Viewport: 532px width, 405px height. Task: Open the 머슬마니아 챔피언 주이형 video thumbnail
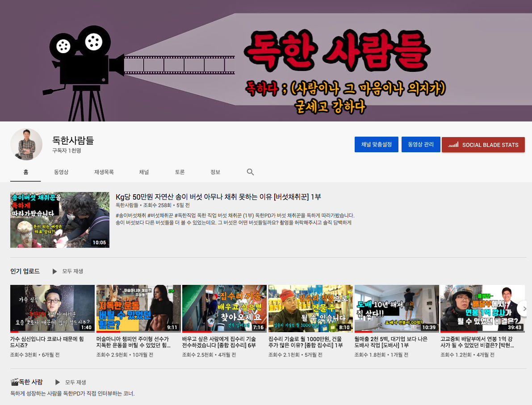pyautogui.click(x=138, y=309)
